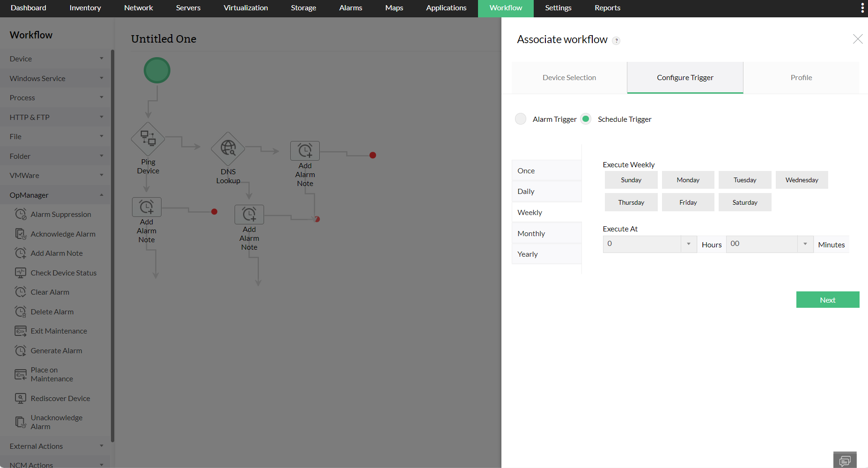Toggle Friday in Execute Weekly
868x468 pixels.
(688, 202)
